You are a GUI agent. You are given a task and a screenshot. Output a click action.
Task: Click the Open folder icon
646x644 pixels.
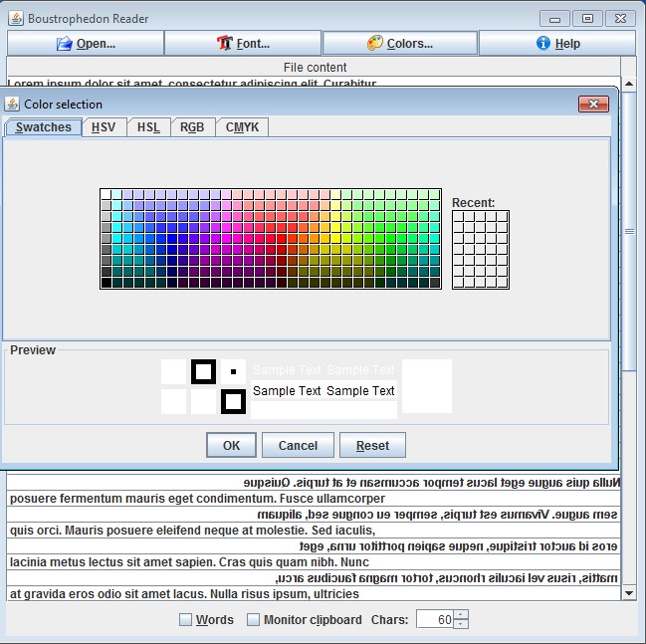tap(65, 44)
